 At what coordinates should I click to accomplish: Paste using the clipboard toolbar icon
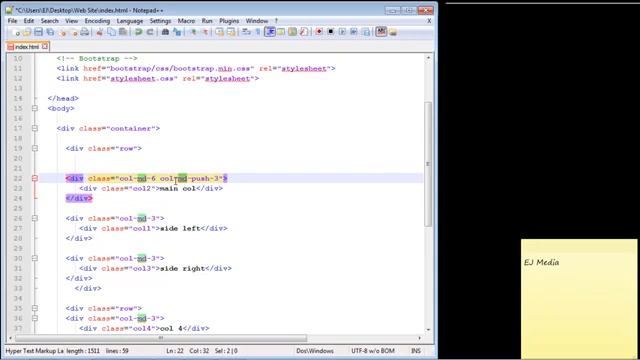[123, 32]
